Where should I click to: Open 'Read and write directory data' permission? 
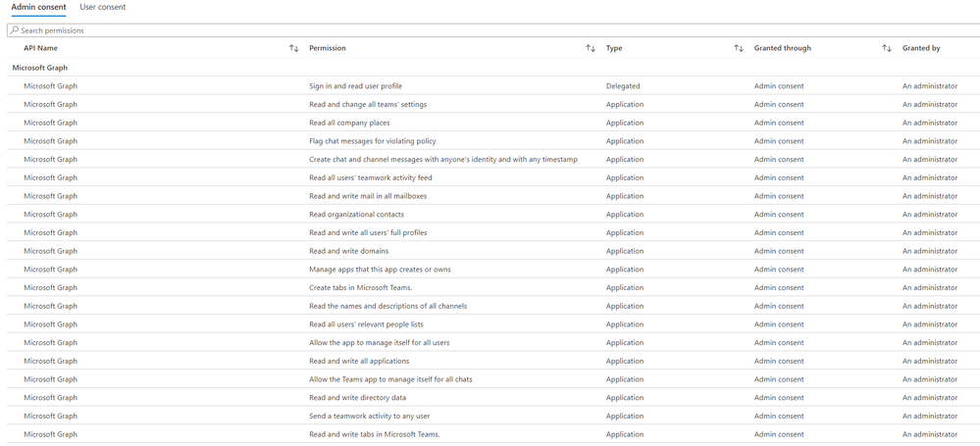point(357,398)
